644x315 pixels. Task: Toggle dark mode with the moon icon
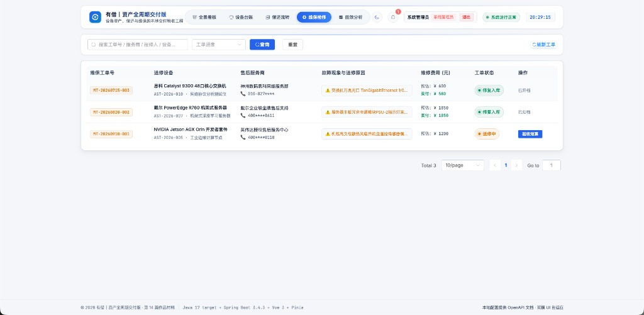377,17
